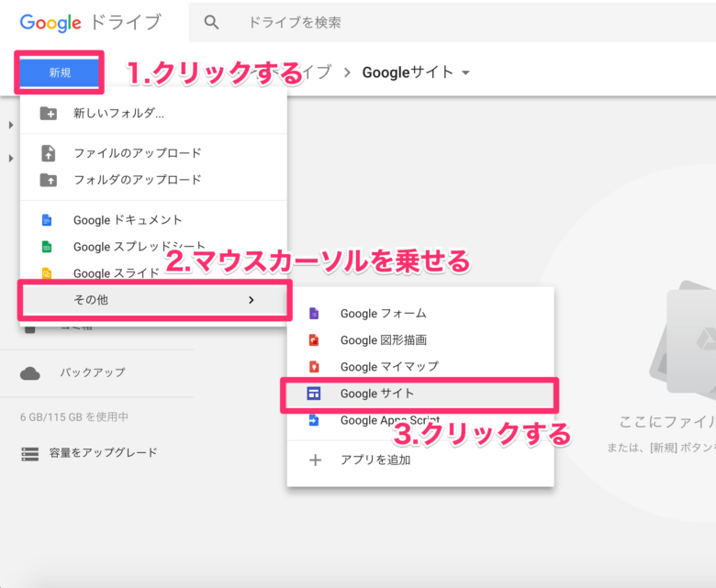Viewport: 716px width, 588px height.
Task: Click the purple Google Forms icon
Action: pyautogui.click(x=314, y=314)
